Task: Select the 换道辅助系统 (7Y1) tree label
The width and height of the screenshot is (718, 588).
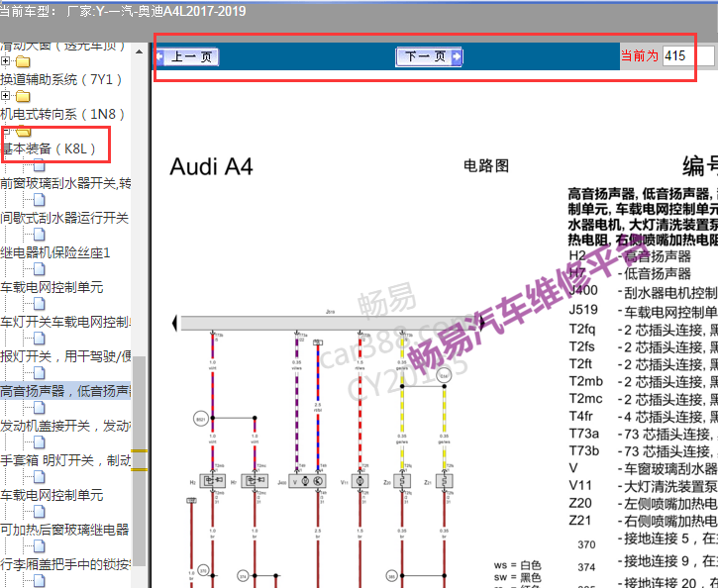Action: click(60, 79)
